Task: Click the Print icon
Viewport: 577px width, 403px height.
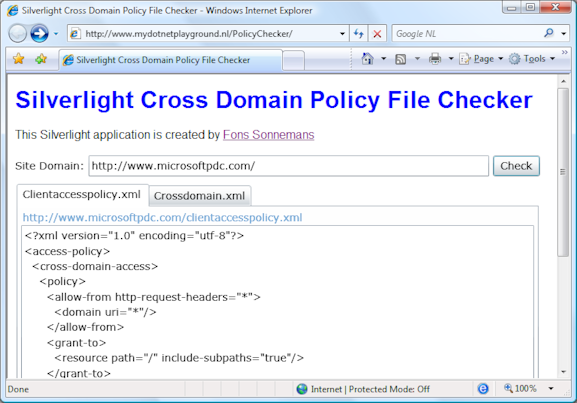Action: coord(435,59)
